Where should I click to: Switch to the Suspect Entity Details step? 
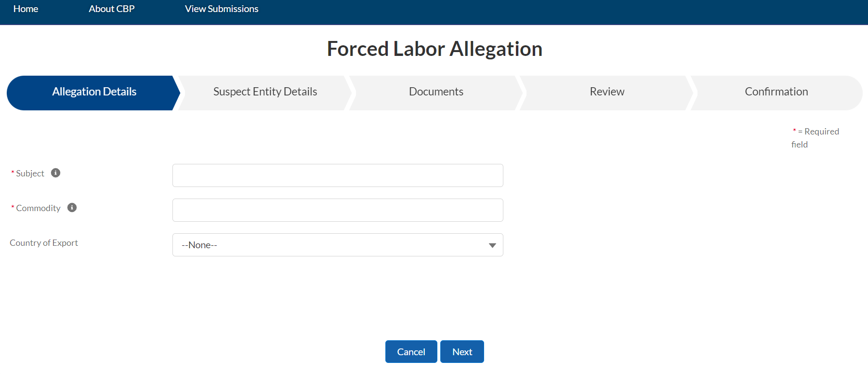point(265,92)
